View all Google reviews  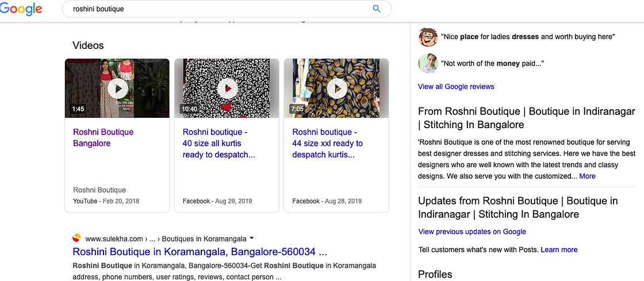click(456, 87)
